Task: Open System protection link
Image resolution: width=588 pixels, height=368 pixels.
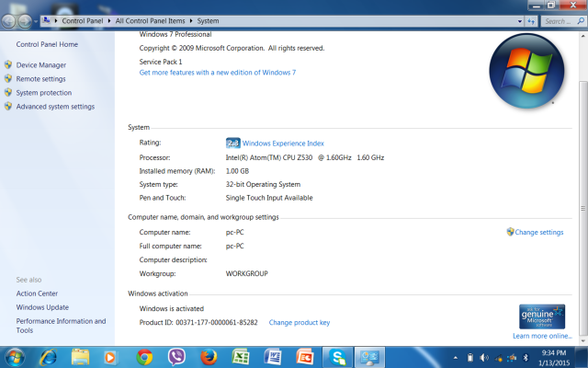Action: pos(43,93)
